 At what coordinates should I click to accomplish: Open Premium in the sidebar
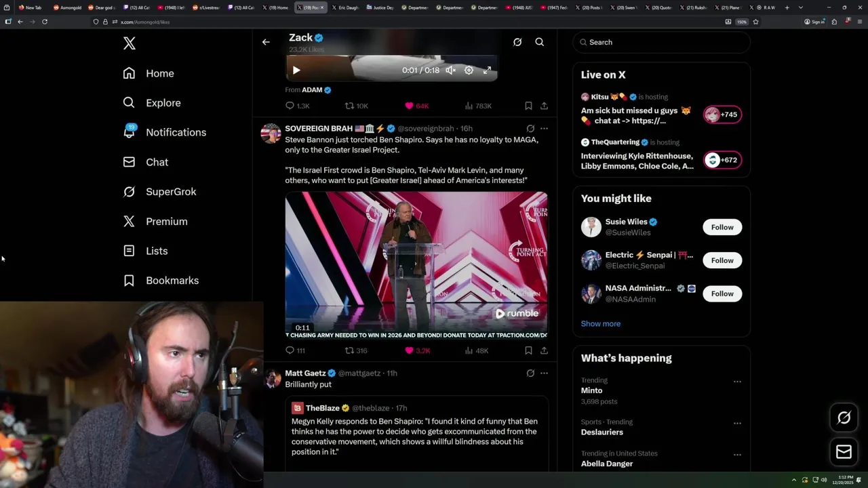pos(155,222)
